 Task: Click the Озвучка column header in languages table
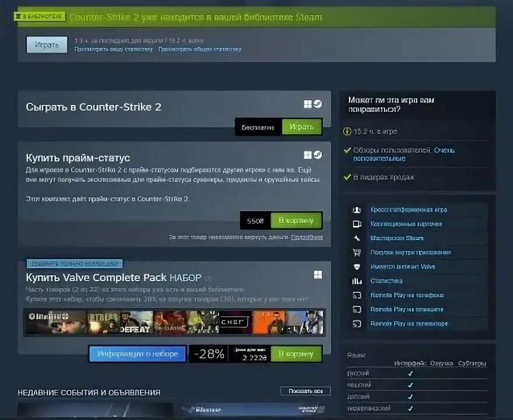point(442,363)
